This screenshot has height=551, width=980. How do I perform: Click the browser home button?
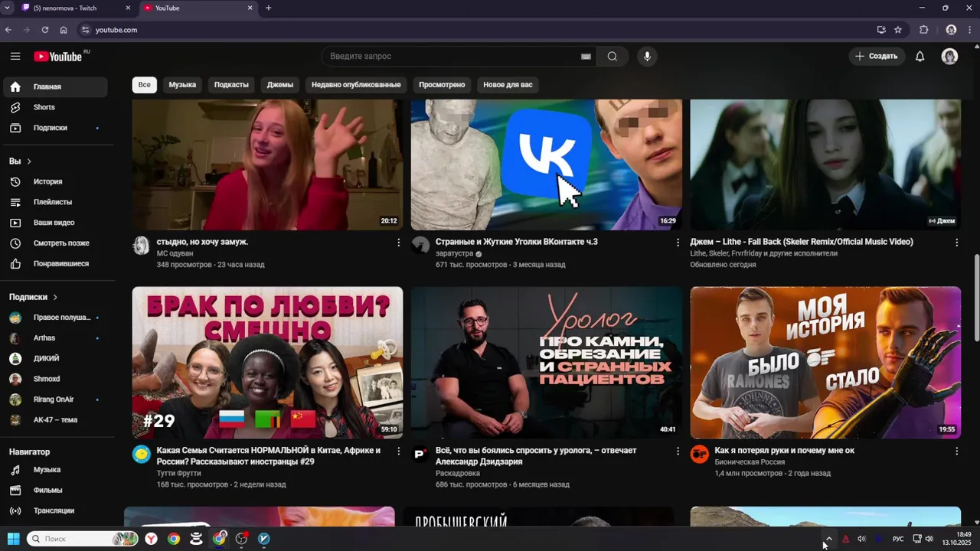(64, 30)
